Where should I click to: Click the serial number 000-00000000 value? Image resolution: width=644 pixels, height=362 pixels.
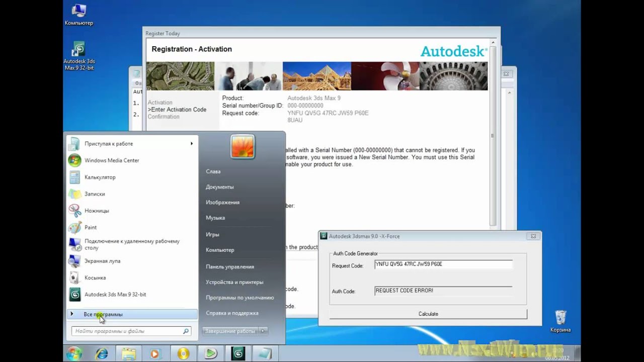point(305,106)
